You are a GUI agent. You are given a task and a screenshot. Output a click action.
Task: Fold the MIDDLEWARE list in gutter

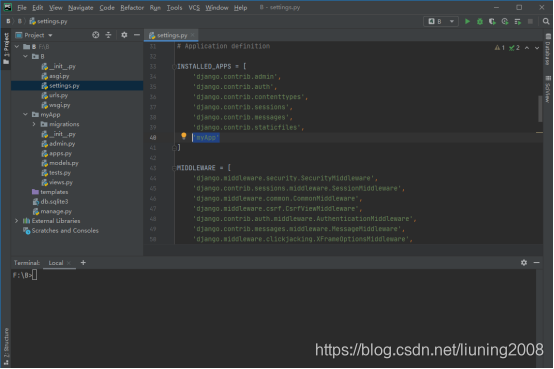(x=174, y=168)
